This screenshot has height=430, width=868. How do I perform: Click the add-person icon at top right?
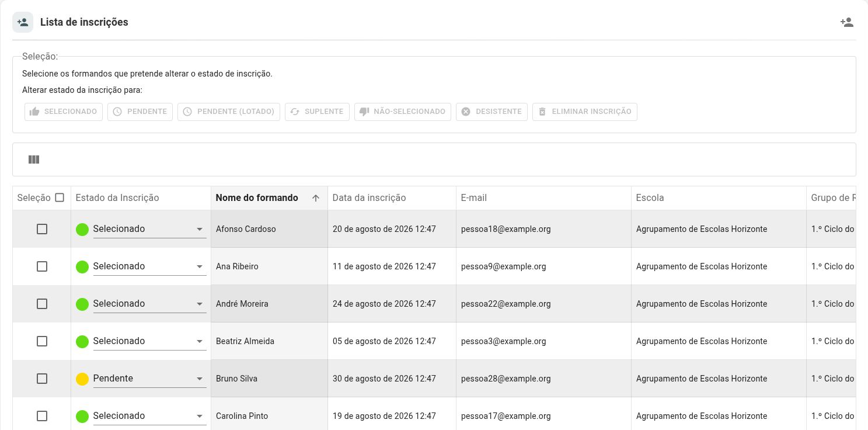847,22
